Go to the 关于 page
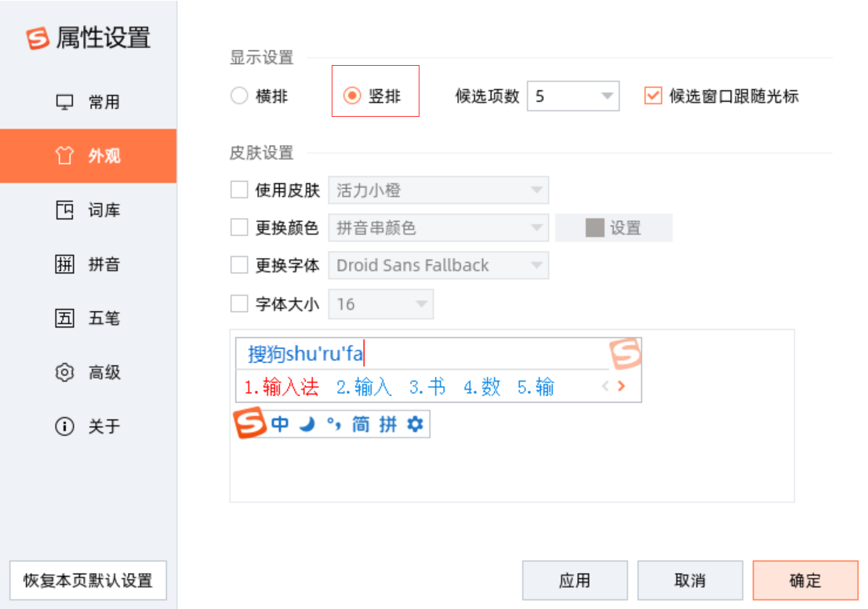 click(89, 426)
